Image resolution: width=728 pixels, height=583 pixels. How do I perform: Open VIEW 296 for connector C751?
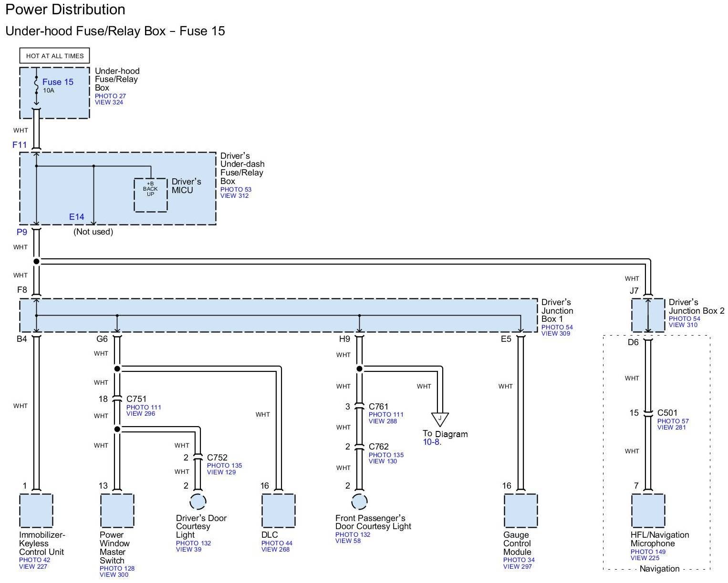tap(140, 414)
